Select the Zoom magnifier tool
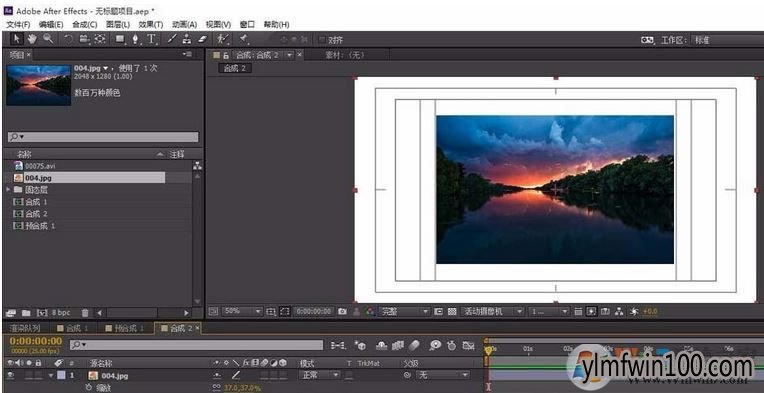This screenshot has height=393, width=764. coord(48,39)
